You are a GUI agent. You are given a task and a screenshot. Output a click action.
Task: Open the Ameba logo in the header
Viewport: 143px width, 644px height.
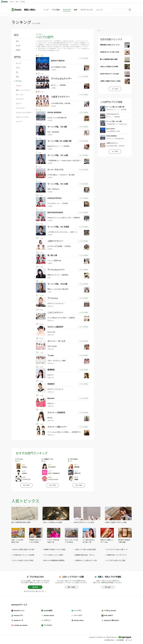[16, 10]
